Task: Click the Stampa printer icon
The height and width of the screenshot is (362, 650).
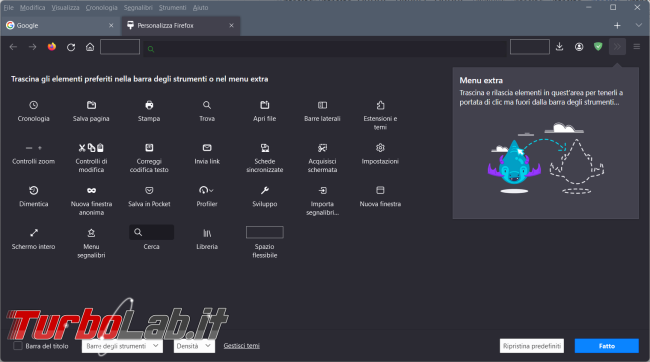Action: (149, 105)
